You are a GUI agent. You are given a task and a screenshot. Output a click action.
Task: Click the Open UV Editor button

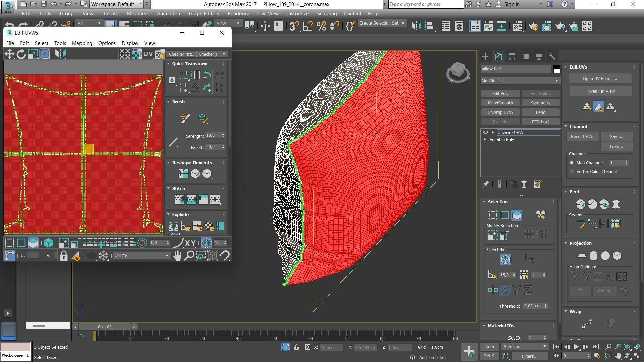600,79
